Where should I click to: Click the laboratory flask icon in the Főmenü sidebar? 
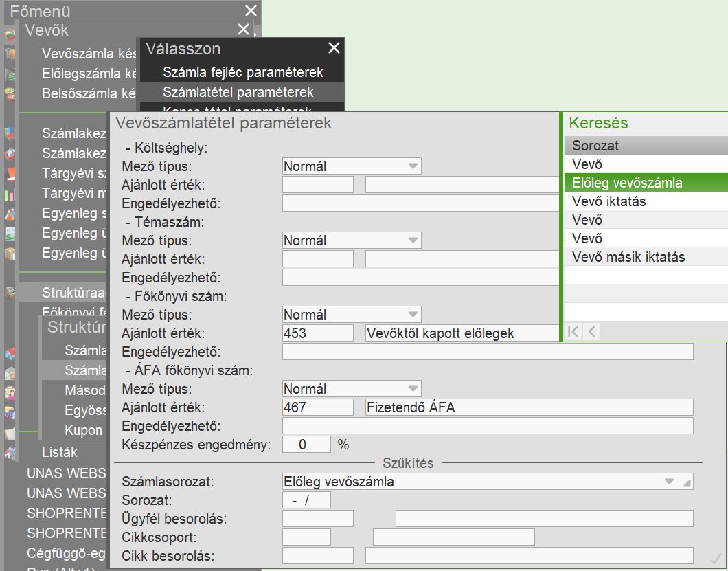[10, 214]
